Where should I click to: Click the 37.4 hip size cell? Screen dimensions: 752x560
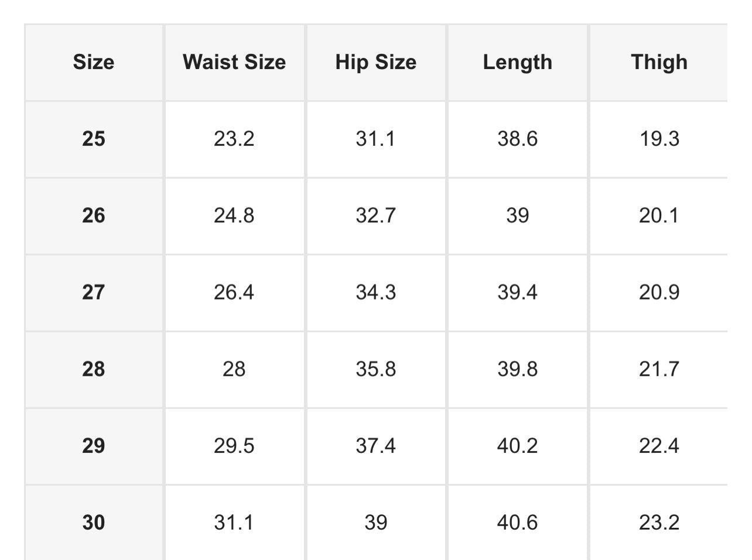(x=376, y=446)
